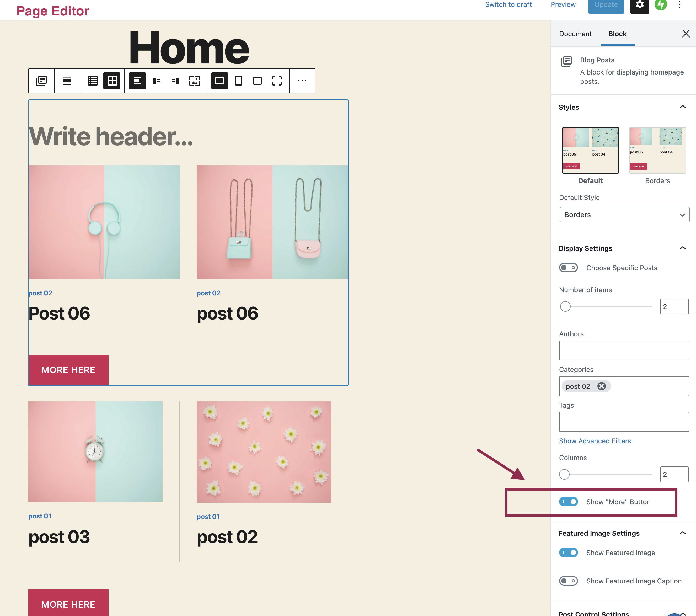
Task: Show media on the left icon
Action: (x=156, y=81)
